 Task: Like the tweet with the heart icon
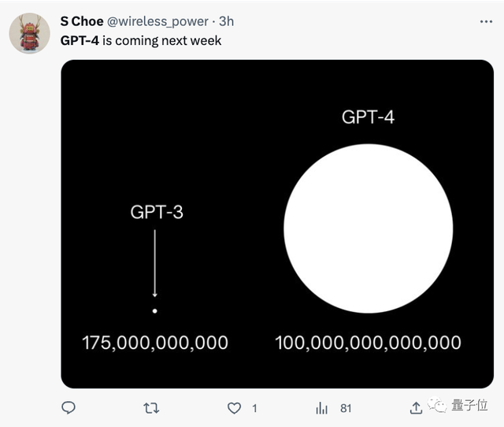pos(234,408)
